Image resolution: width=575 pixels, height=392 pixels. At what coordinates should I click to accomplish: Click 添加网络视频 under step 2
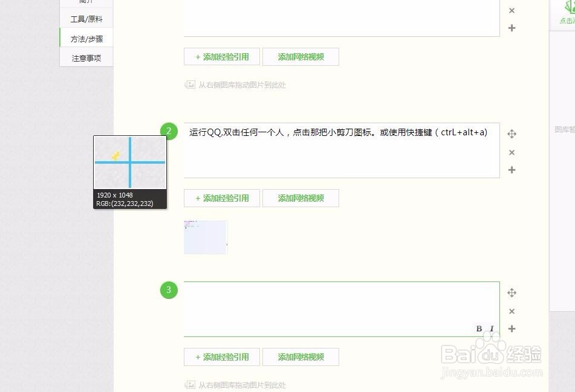click(300, 198)
